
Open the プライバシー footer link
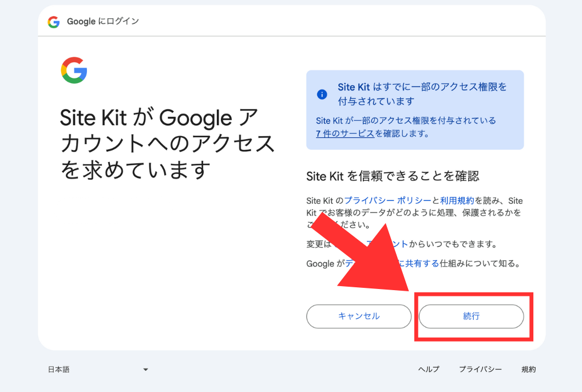pyautogui.click(x=480, y=370)
